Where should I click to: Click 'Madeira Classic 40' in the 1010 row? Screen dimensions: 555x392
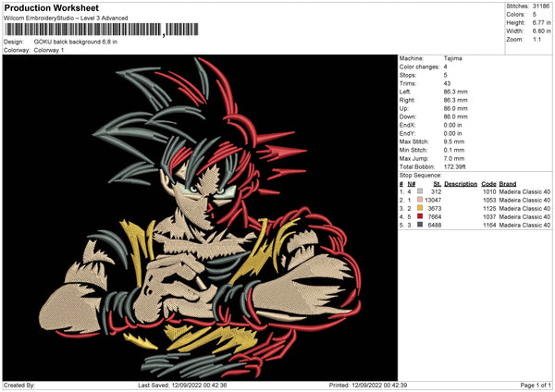pyautogui.click(x=524, y=191)
